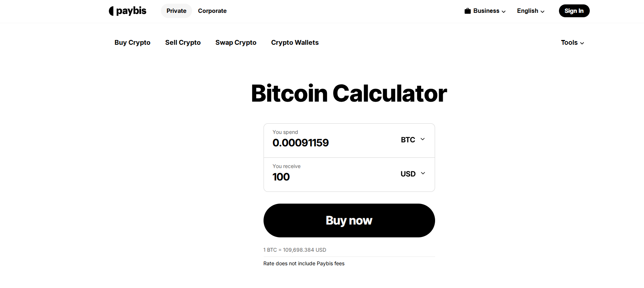This screenshot has width=644, height=288.
Task: Open the Tools dropdown menu
Action: pyautogui.click(x=572, y=43)
